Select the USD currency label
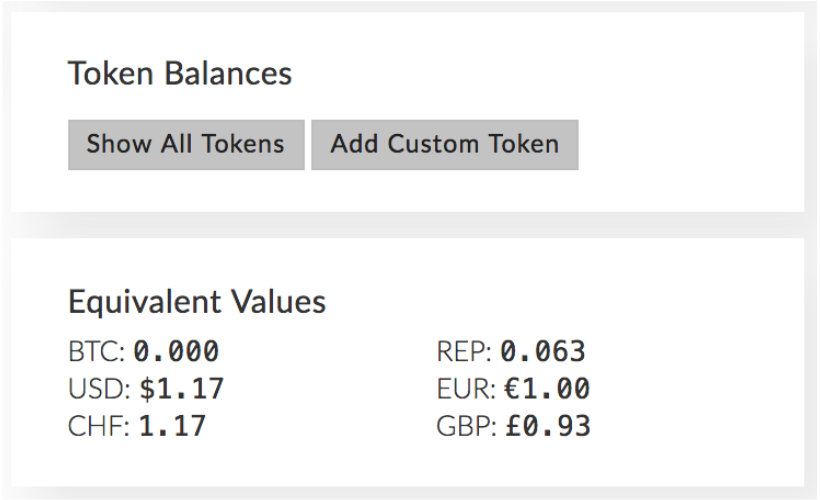The width and height of the screenshot is (820, 500). 98,389
